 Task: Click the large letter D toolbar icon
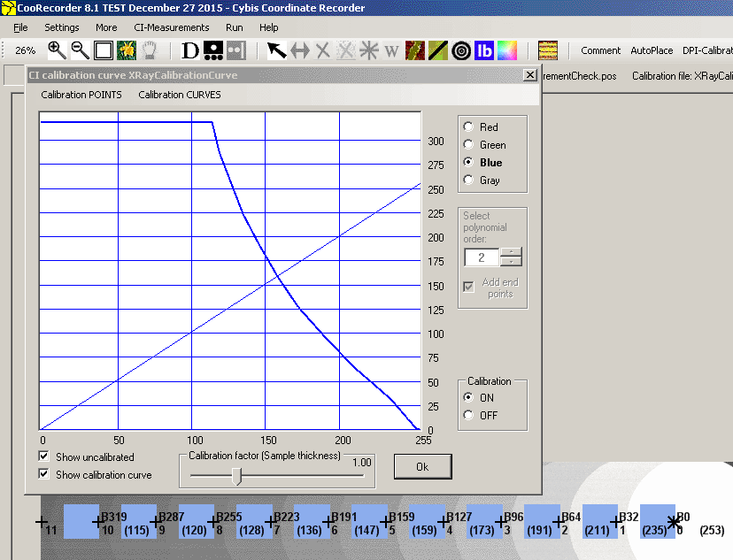[190, 50]
